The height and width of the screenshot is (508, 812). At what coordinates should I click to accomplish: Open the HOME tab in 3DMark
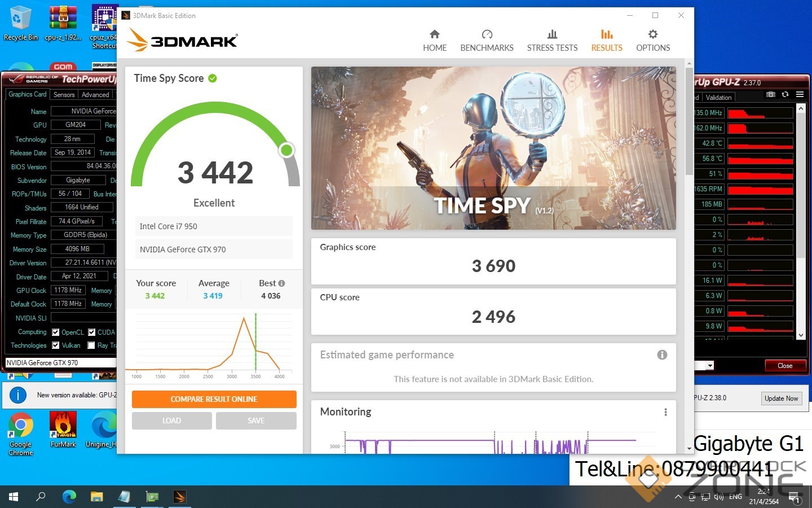[x=435, y=41]
